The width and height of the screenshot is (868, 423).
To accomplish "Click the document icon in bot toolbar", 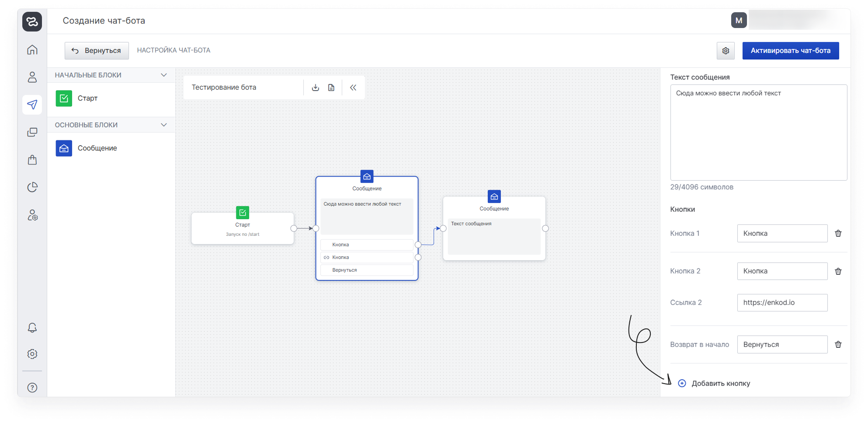I will (331, 87).
